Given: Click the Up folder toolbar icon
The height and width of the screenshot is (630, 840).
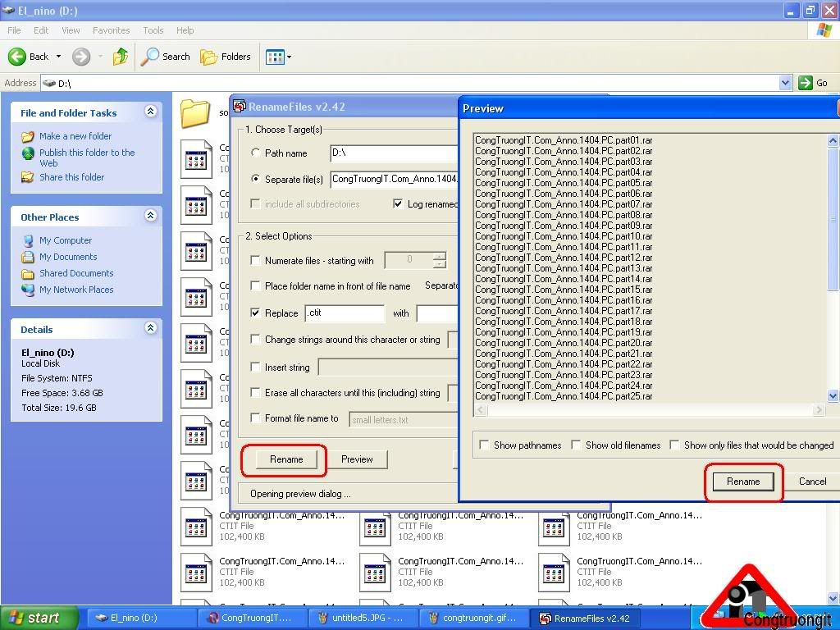Looking at the screenshot, I should coord(121,57).
